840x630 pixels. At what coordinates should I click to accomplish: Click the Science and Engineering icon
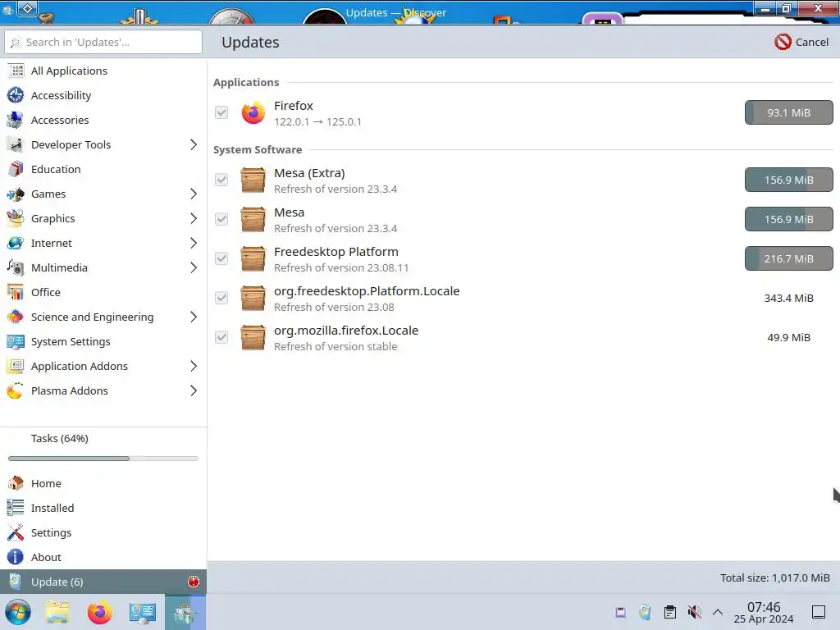16,317
